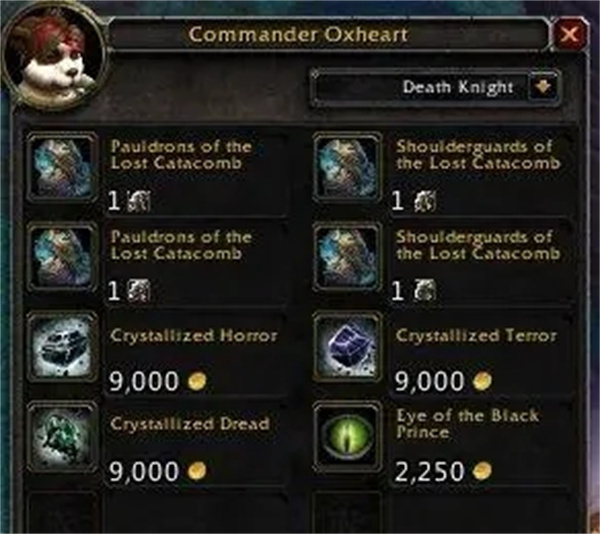
Task: Click the Crystallized Horror item name
Action: click(x=193, y=336)
